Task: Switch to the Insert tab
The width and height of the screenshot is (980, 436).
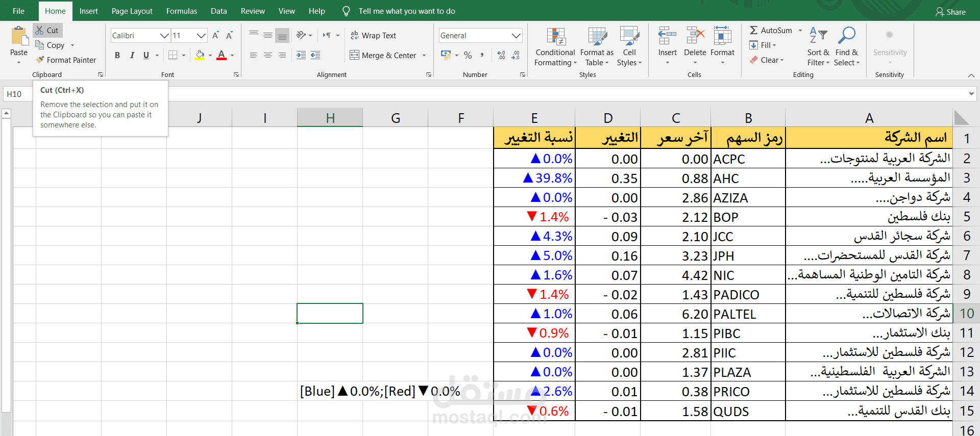Action: [x=89, y=11]
